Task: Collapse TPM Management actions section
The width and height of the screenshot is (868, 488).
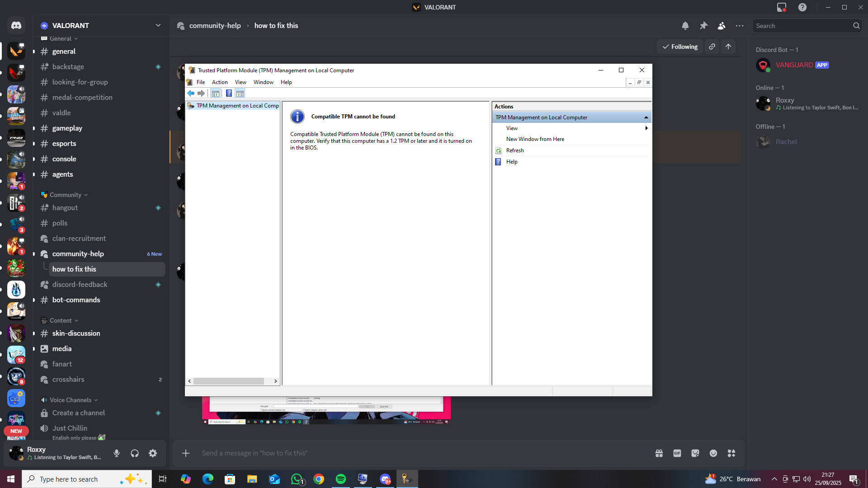Action: [646, 117]
